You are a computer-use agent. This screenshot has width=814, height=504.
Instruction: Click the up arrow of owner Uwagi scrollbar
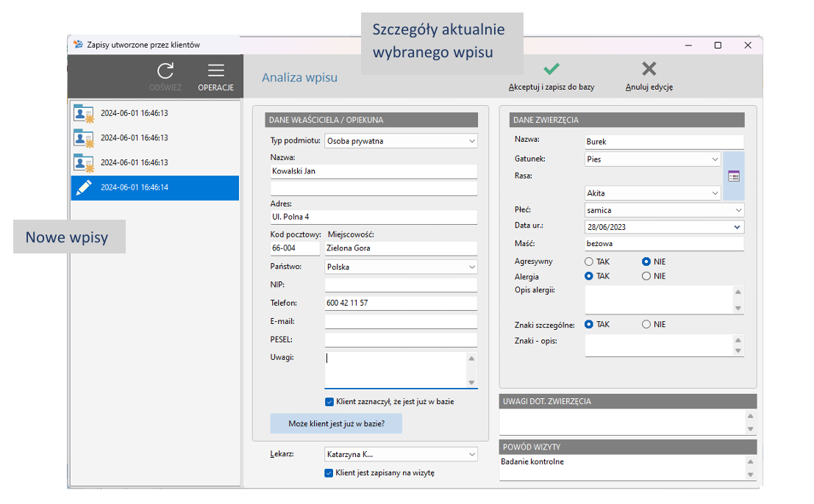click(x=471, y=359)
